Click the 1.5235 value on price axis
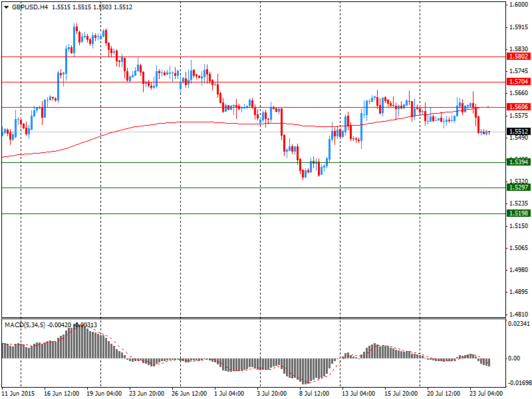This screenshot has height=399, width=532. [x=519, y=203]
